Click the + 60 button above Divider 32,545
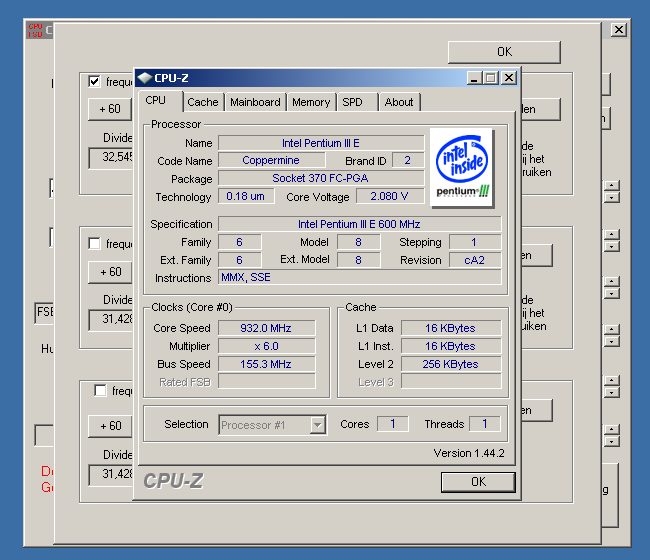Image resolution: width=650 pixels, height=560 pixels. [x=110, y=109]
